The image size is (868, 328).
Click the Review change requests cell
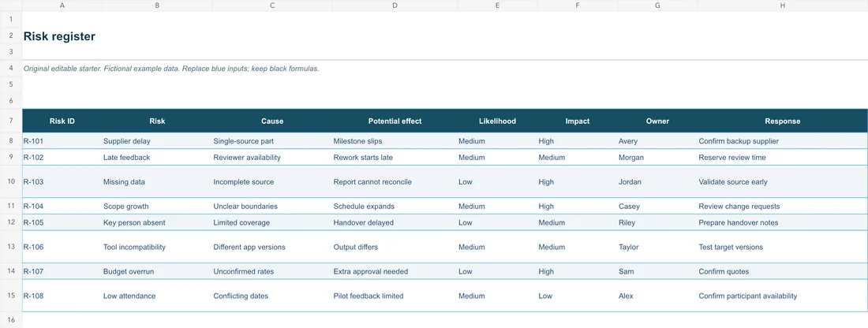point(782,207)
